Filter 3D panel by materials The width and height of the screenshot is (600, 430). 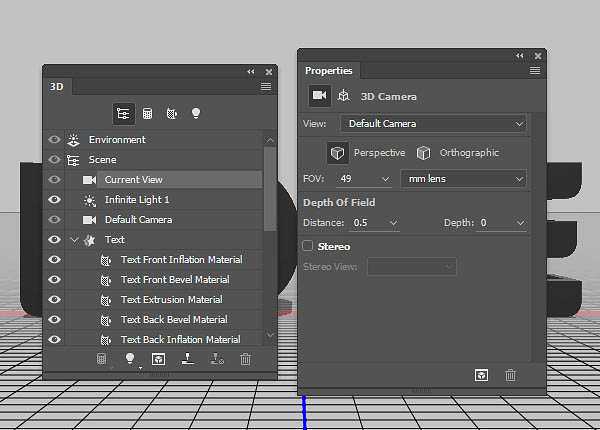click(171, 113)
